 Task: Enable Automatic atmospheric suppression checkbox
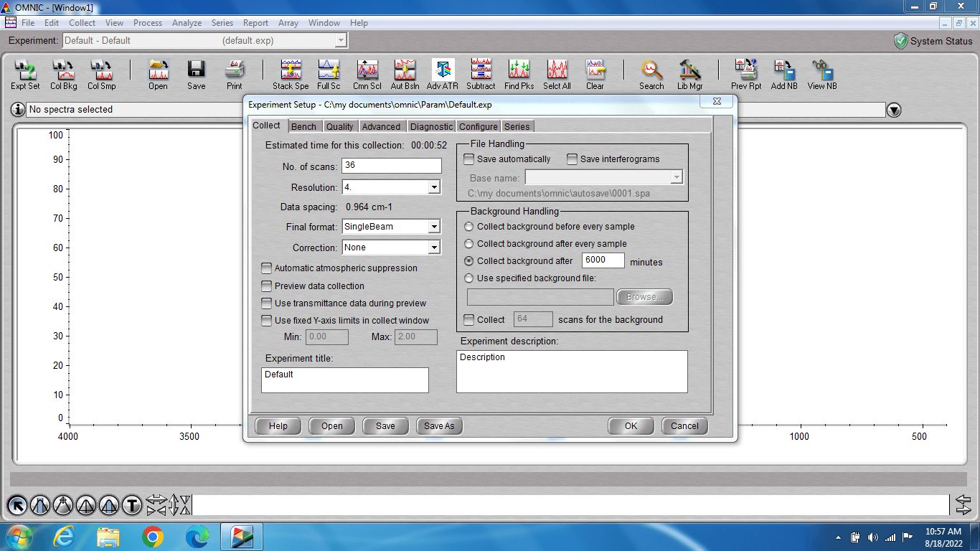pos(267,268)
